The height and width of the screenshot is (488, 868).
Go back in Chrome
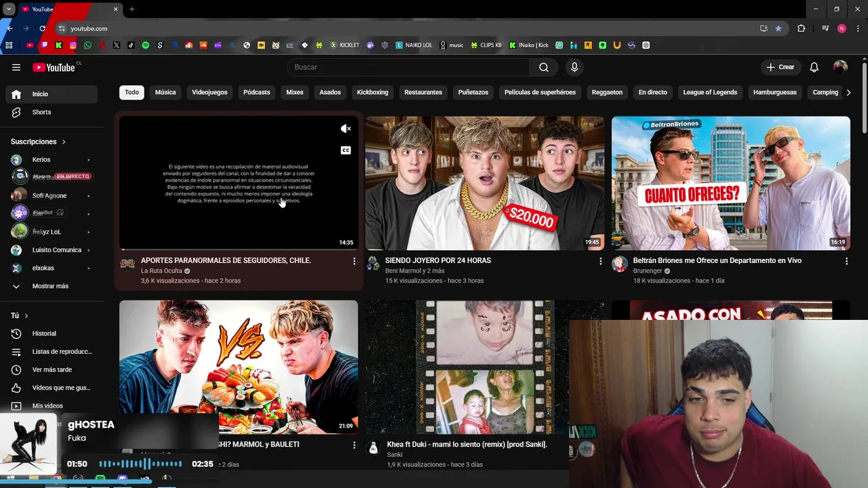pyautogui.click(x=9, y=28)
